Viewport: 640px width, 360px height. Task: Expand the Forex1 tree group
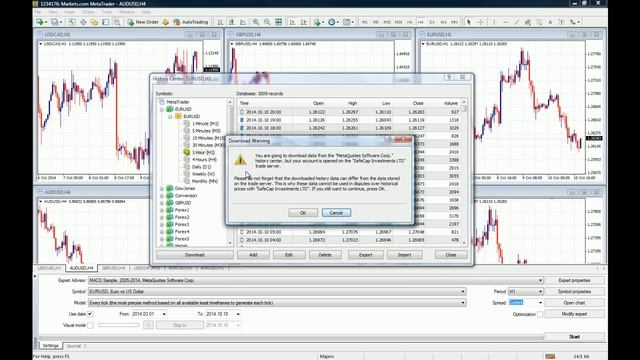[162, 210]
